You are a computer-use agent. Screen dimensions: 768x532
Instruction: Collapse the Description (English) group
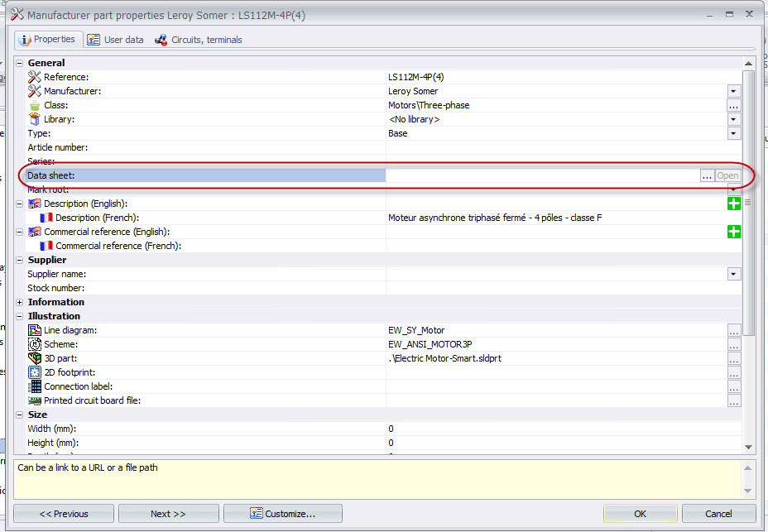pos(20,204)
